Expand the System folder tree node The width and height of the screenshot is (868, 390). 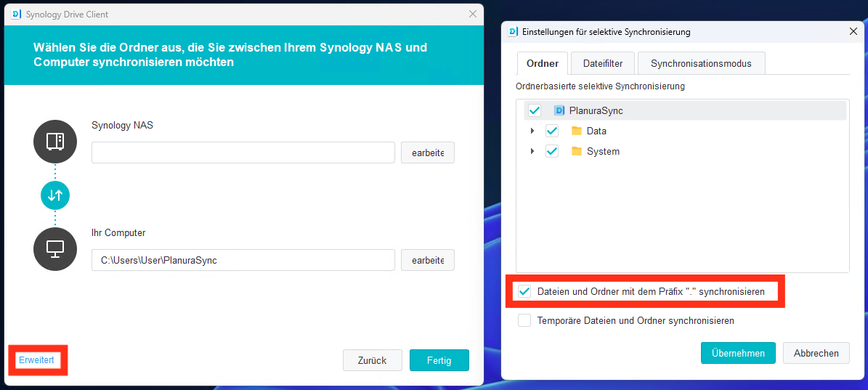532,151
